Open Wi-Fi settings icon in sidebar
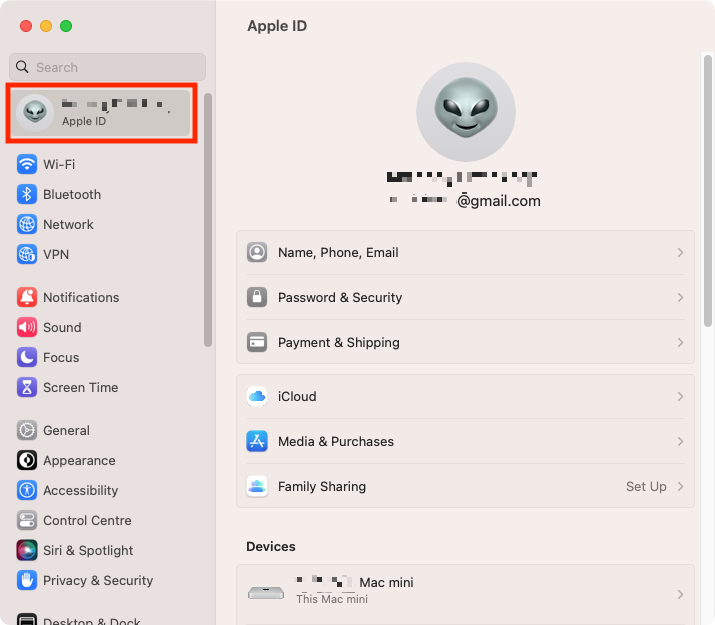The height and width of the screenshot is (625, 715). (27, 164)
